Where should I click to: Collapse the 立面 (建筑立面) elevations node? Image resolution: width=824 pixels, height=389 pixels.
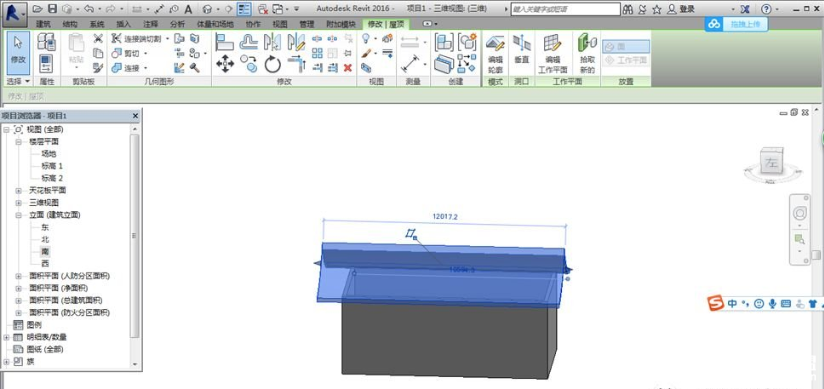point(18,215)
